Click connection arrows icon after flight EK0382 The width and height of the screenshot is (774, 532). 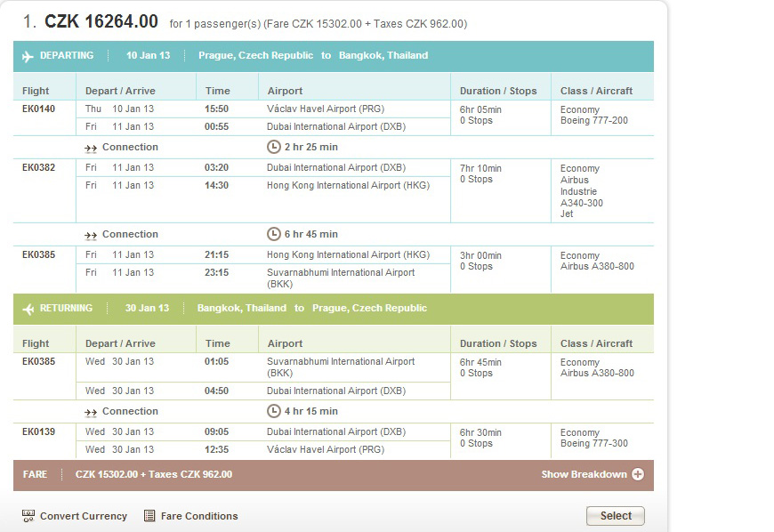(91, 236)
